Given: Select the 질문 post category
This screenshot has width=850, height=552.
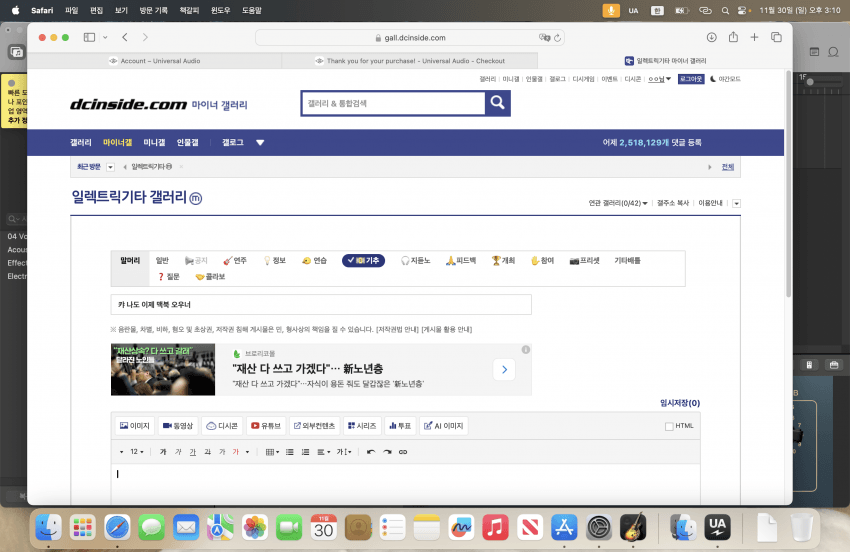Looking at the screenshot, I should (168, 276).
